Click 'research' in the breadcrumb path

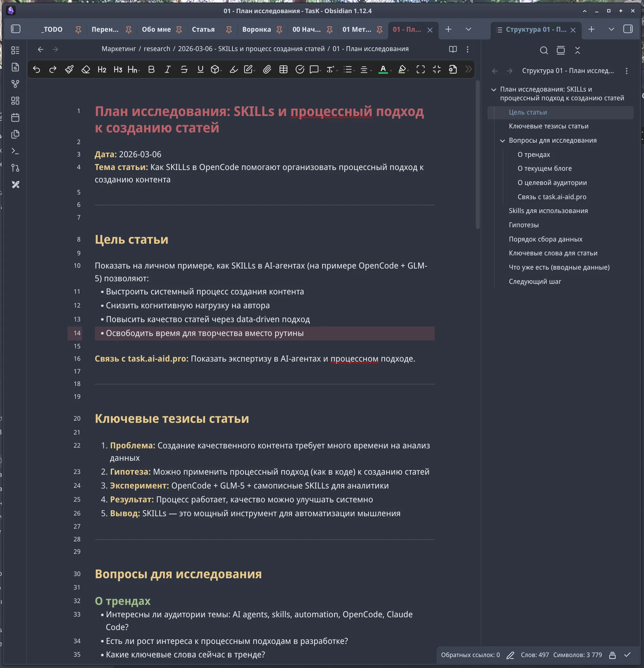[x=157, y=49]
